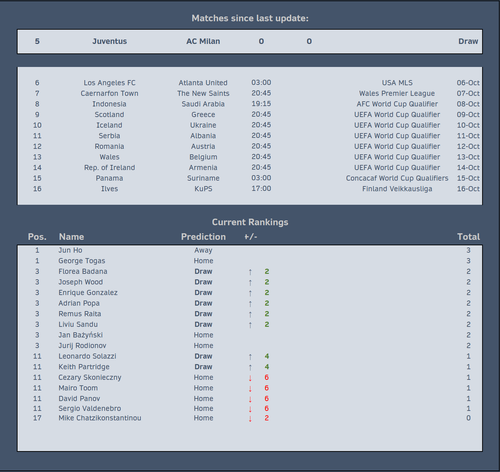The image size is (500, 472).
Task: Select the Los Angeles FC fixture
Action: pos(109,83)
